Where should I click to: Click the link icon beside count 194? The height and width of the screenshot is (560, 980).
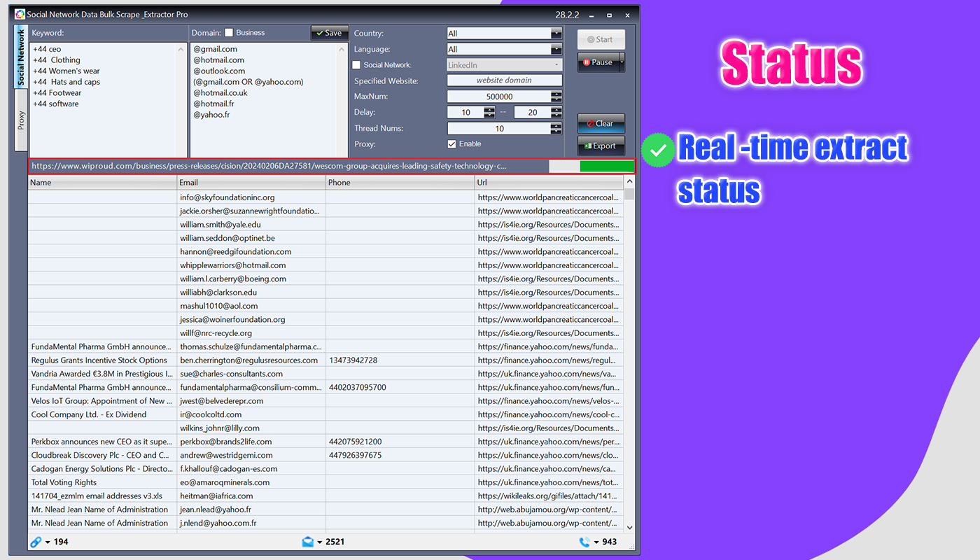(x=36, y=542)
